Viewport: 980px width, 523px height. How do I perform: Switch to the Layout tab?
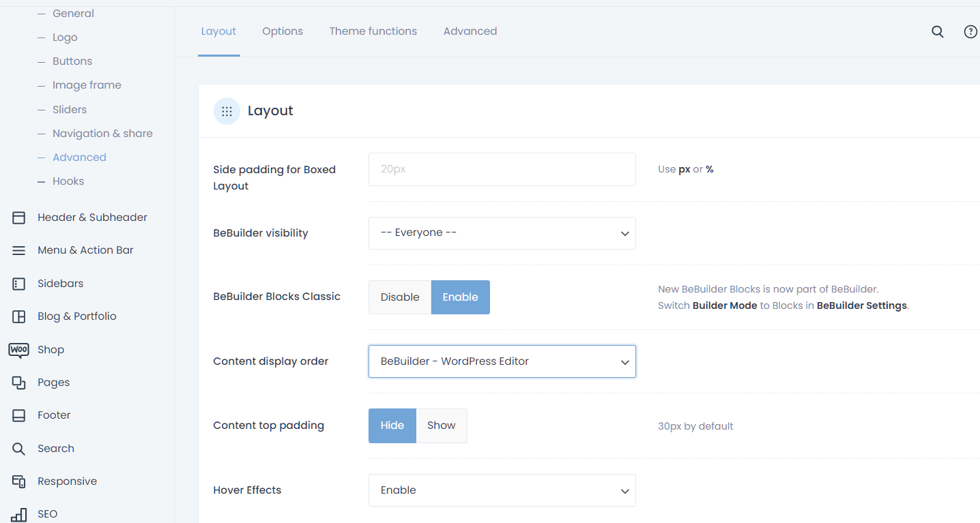(x=218, y=31)
